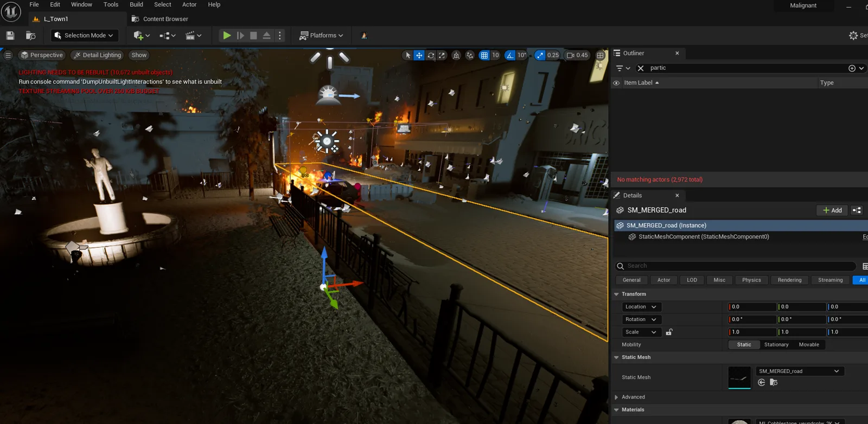Click the Detail Lighting view mode button
Screen dimensions: 868x424
[98, 55]
